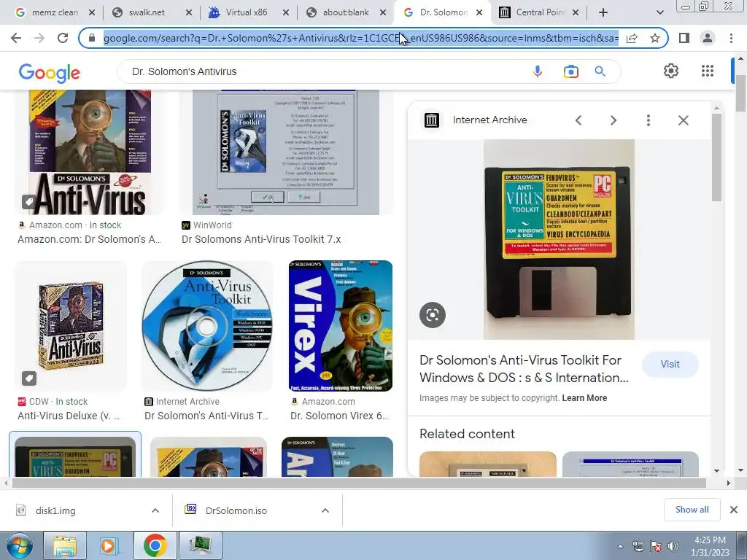
Task: Open the Learn More copyright link
Action: [x=584, y=398]
